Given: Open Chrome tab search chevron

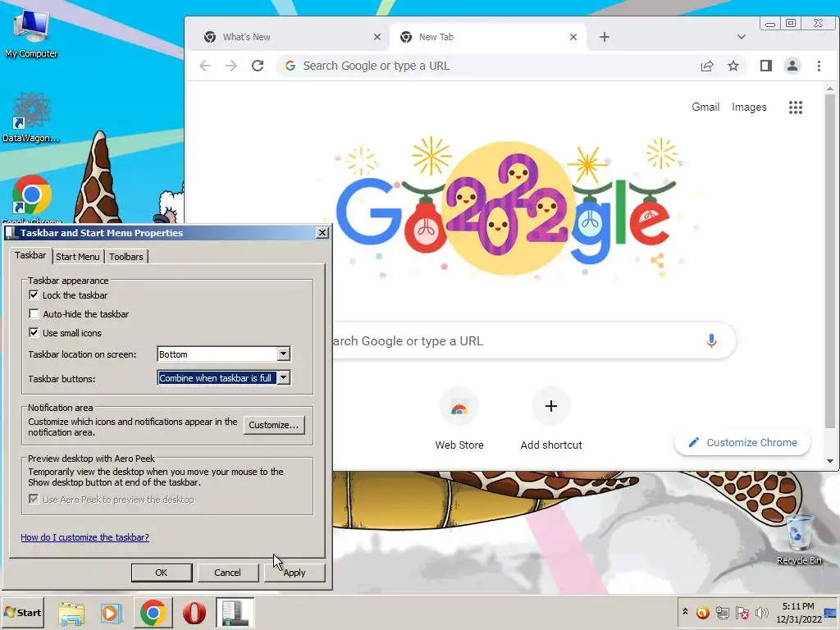Looking at the screenshot, I should tap(742, 37).
